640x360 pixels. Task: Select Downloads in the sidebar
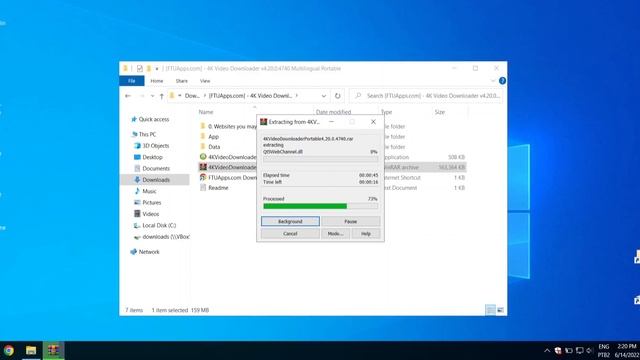[x=155, y=180]
